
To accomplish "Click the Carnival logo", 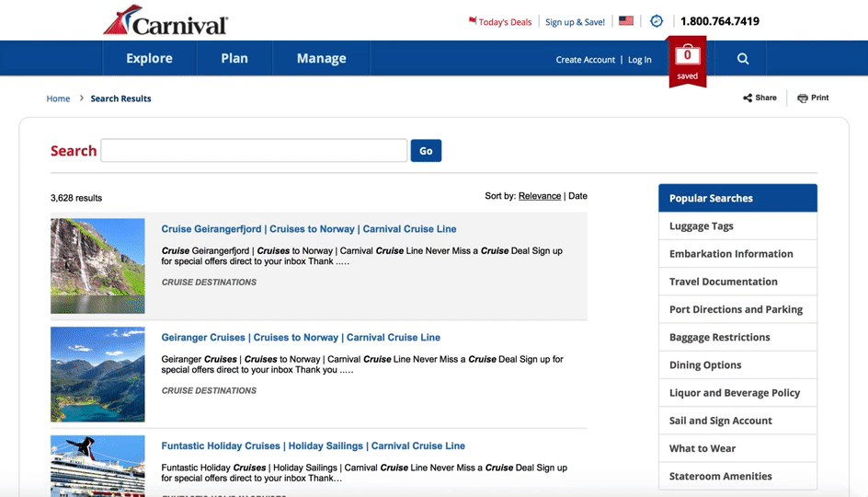I will coord(166,20).
